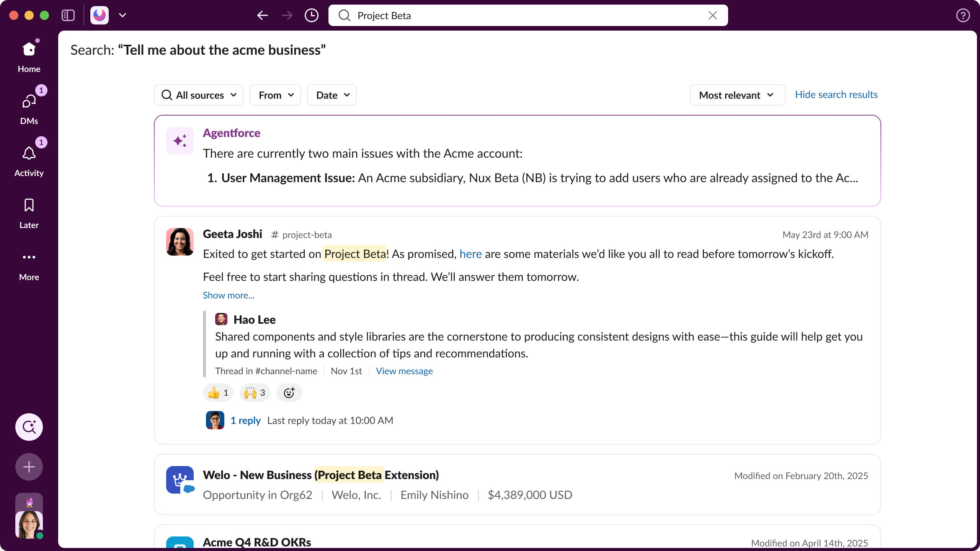
Task: Open Geeta Joshi's name
Action: click(232, 234)
